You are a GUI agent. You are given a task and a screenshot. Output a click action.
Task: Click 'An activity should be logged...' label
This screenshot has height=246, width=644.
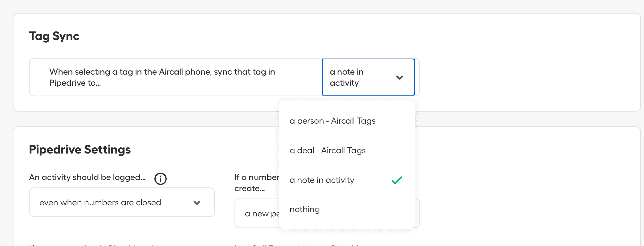87,177
